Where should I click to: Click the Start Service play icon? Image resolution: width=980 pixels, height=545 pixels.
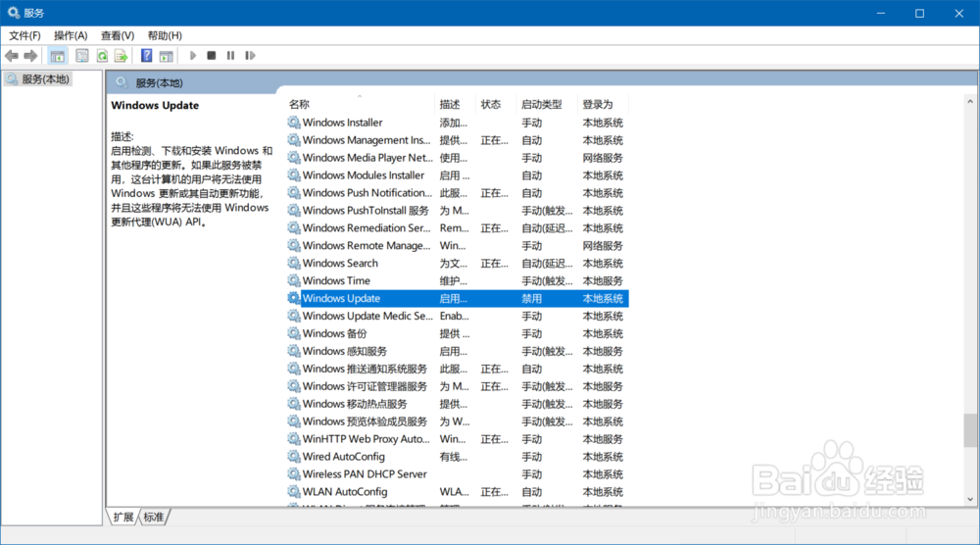click(x=193, y=56)
